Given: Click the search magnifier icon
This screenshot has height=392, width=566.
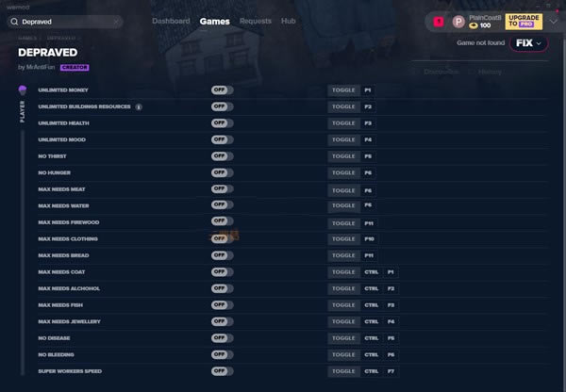Looking at the screenshot, I should [x=14, y=21].
